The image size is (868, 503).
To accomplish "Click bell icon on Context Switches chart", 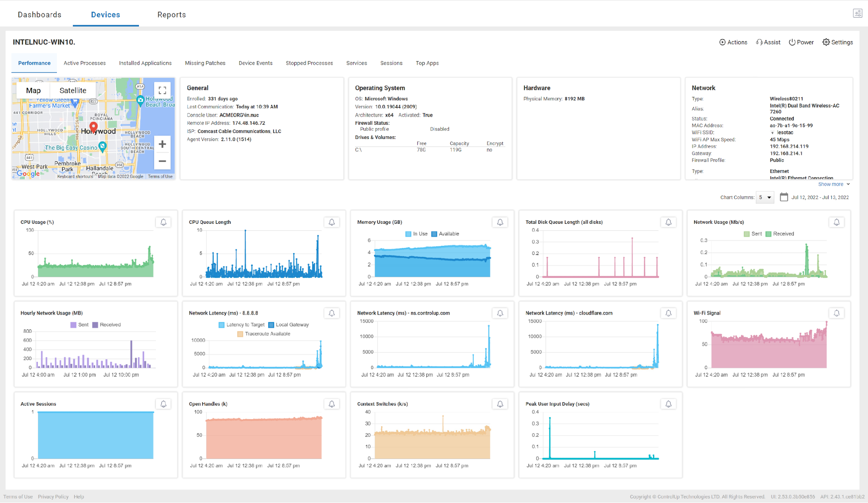I will 500,404.
